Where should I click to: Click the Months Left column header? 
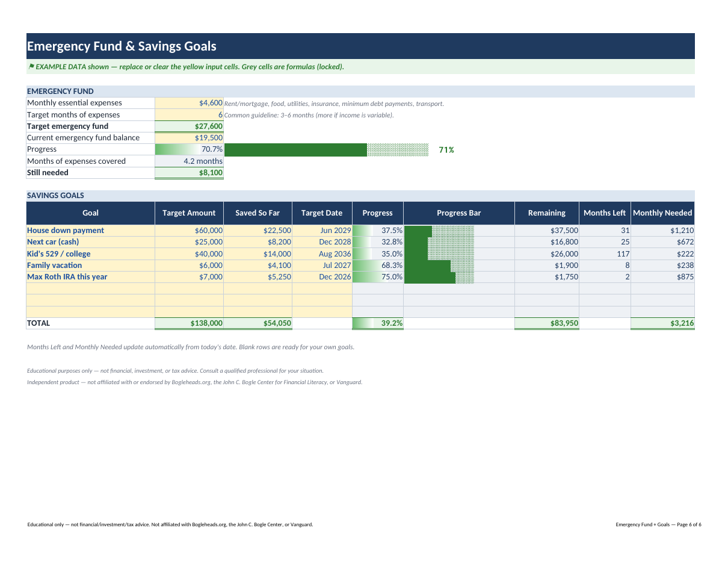pyautogui.click(x=605, y=213)
